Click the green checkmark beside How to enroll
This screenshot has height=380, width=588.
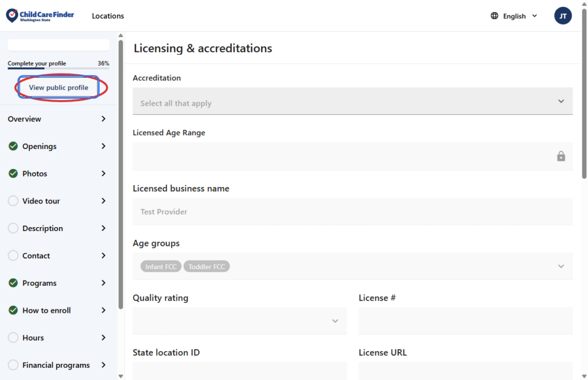(13, 310)
